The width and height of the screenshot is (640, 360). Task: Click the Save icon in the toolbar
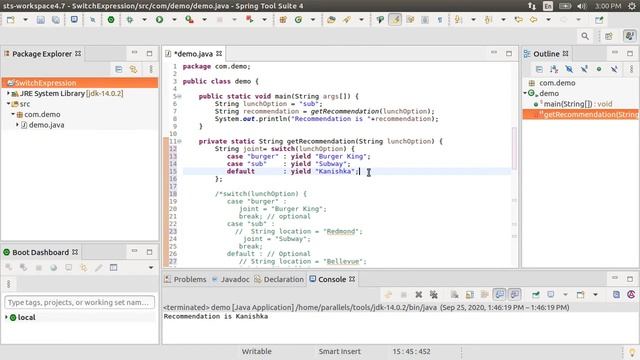40,20
